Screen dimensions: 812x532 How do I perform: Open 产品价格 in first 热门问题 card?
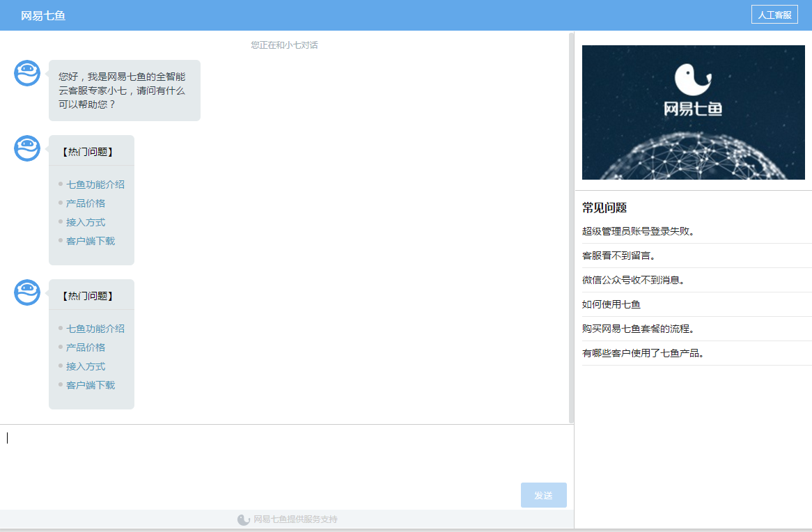pos(86,203)
